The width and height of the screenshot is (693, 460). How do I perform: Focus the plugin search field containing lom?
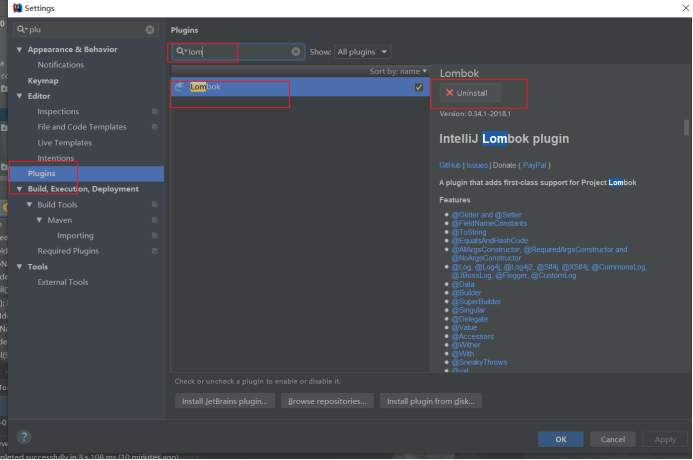tap(238, 52)
